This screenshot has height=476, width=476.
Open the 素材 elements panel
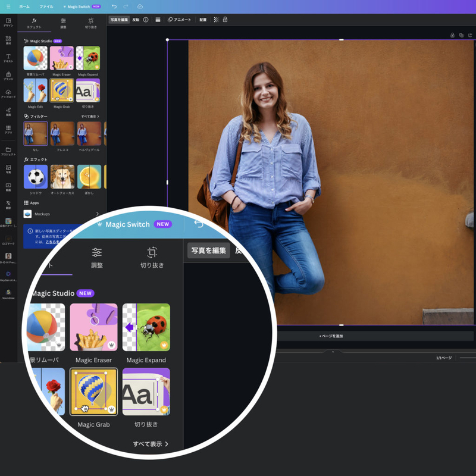tap(8, 40)
